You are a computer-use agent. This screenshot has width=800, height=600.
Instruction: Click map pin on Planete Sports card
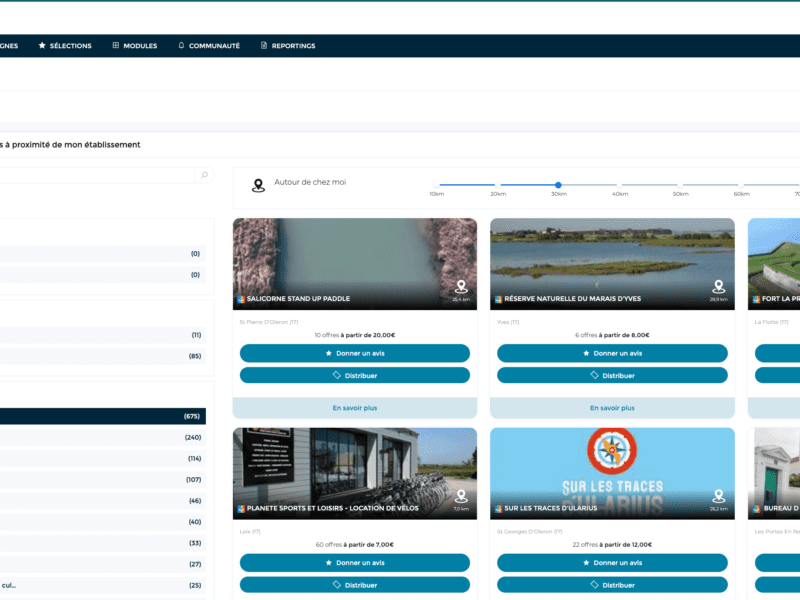461,496
